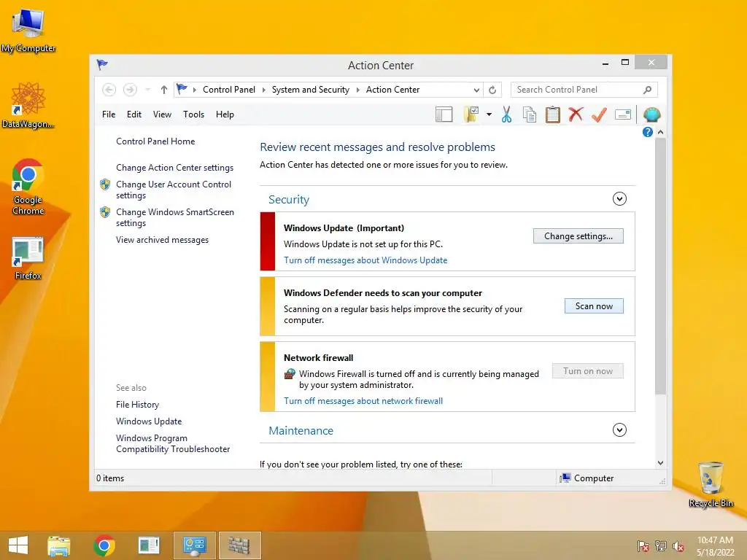The width and height of the screenshot is (747, 560).
Task: Click Action Center flag in system tray
Action: coord(643,546)
